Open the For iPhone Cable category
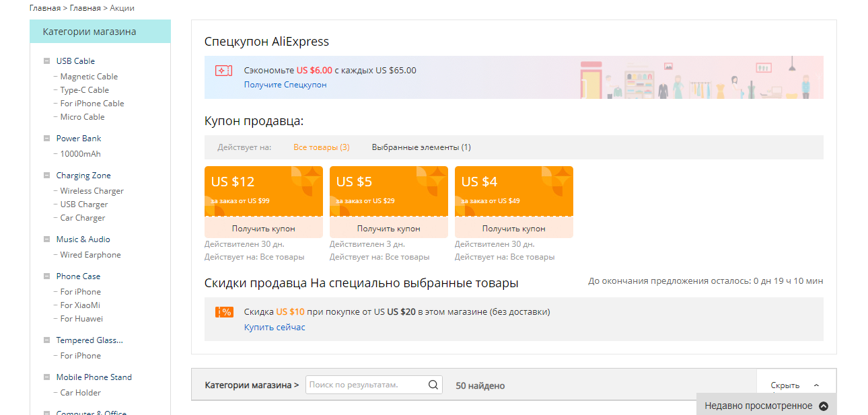 coord(92,104)
